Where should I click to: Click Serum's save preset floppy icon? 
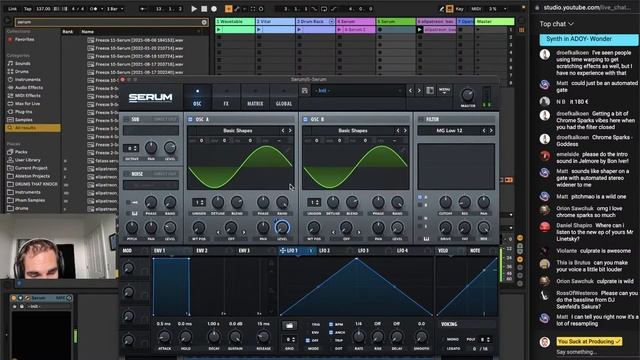tap(304, 91)
